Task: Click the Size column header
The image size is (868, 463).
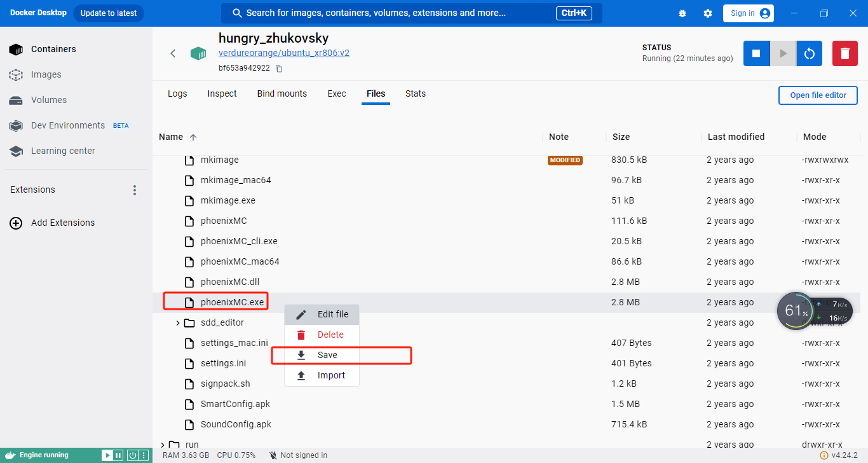Action: (621, 137)
